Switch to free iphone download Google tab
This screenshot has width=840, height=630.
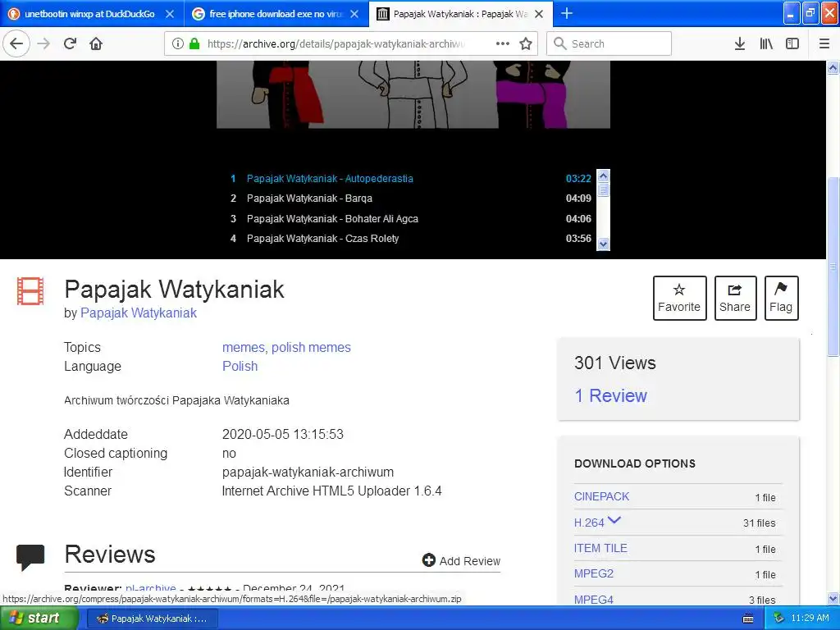[277, 14]
